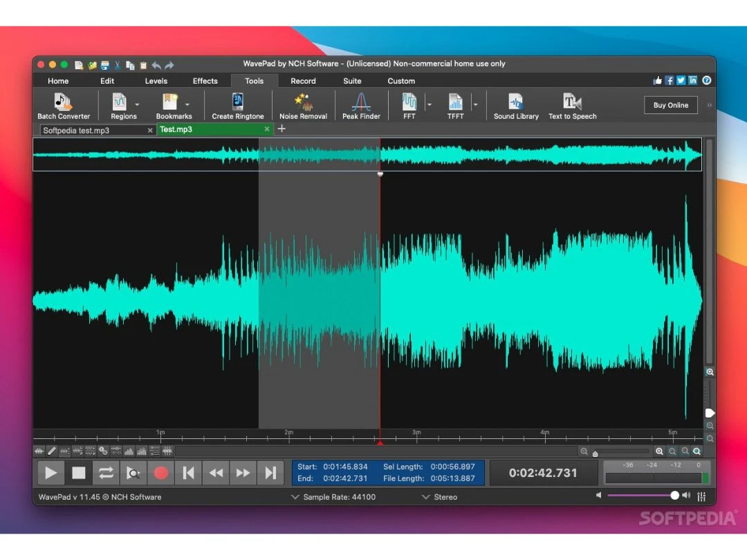Switch to the Home tab
Viewport: 747px width, 560px height.
58,81
